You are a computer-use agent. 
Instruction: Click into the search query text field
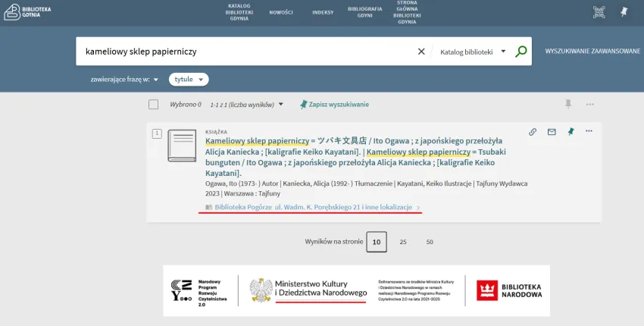point(242,52)
